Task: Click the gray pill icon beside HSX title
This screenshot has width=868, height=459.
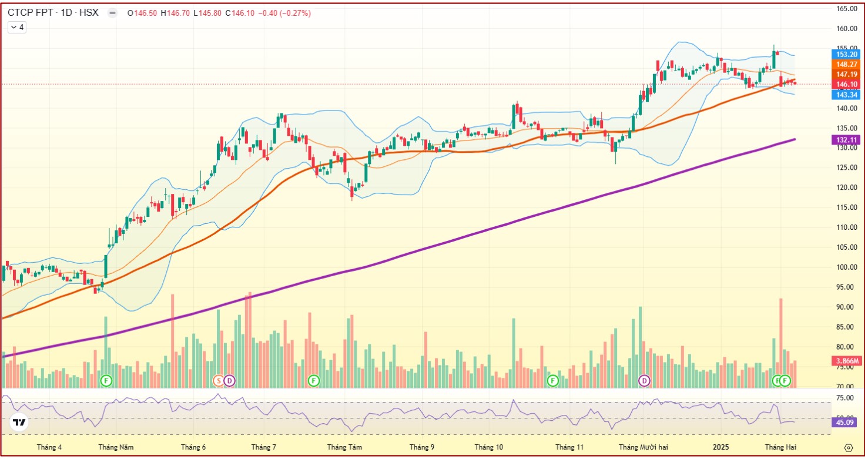Action: [113, 12]
